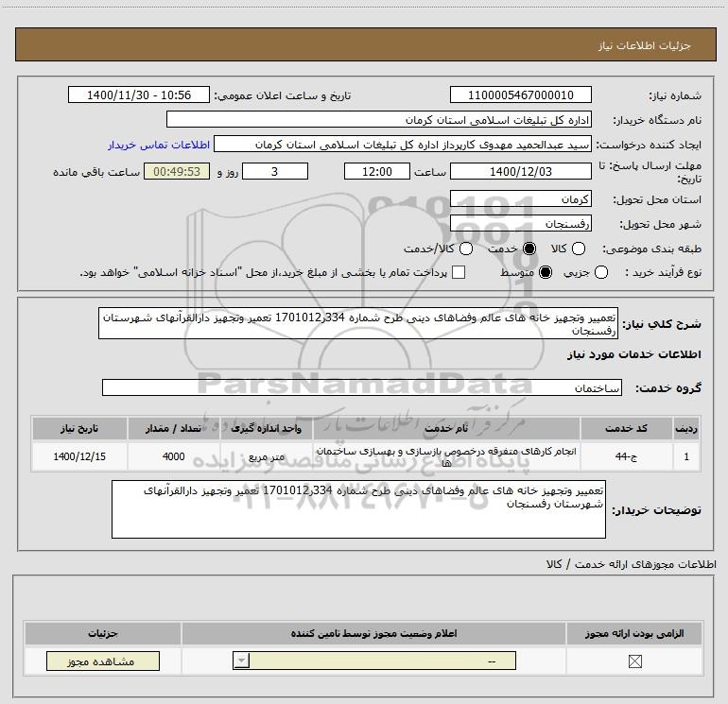This screenshot has height=704, width=728.
Task: Click the کد خدمت column header
Action: click(626, 428)
